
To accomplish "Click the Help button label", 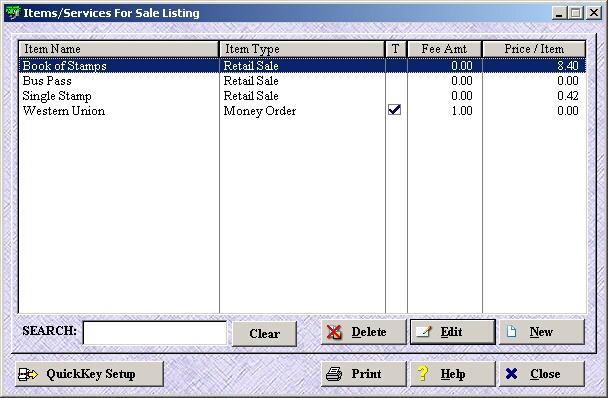I will [453, 374].
